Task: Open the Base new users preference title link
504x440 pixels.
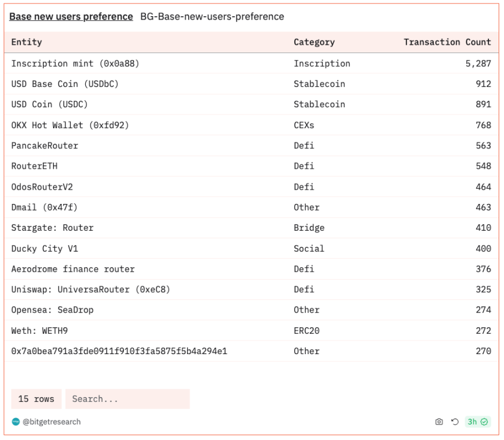Action: pos(71,17)
